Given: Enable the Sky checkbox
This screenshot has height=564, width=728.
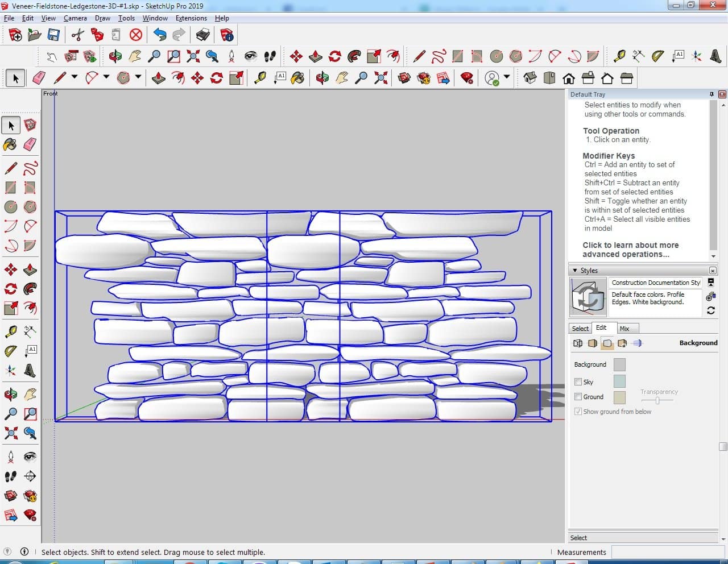Looking at the screenshot, I should tap(578, 382).
